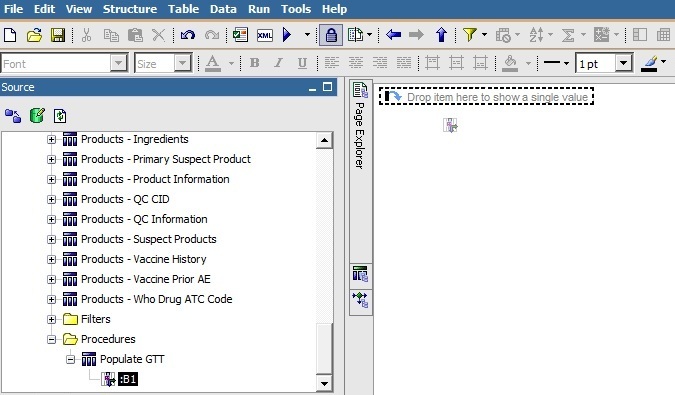Open the View menu
675x395 pixels.
(x=79, y=9)
